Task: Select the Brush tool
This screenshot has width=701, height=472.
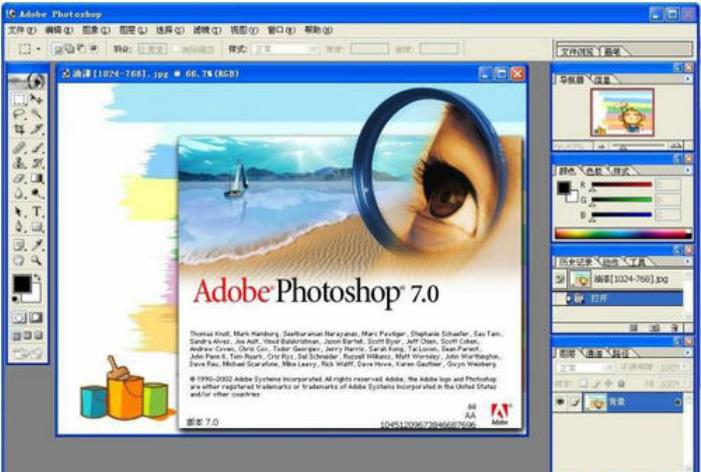Action: tap(37, 147)
